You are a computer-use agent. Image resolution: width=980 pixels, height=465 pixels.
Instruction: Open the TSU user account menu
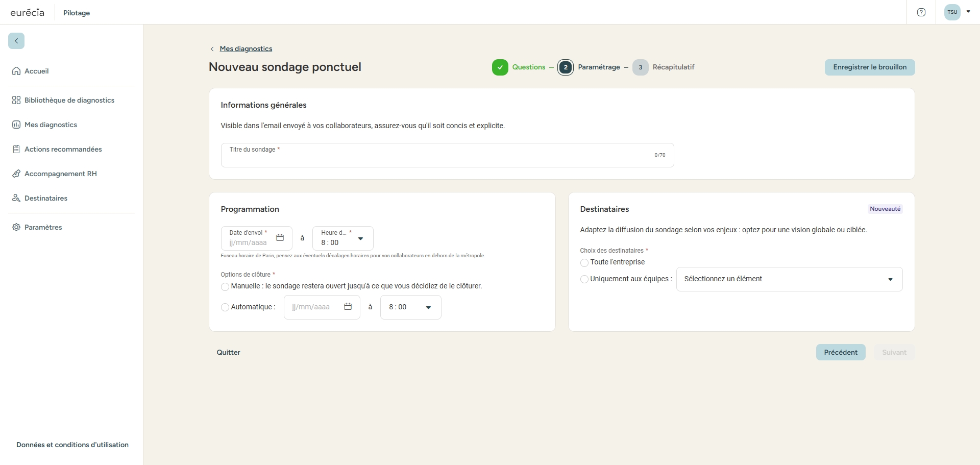coord(958,12)
